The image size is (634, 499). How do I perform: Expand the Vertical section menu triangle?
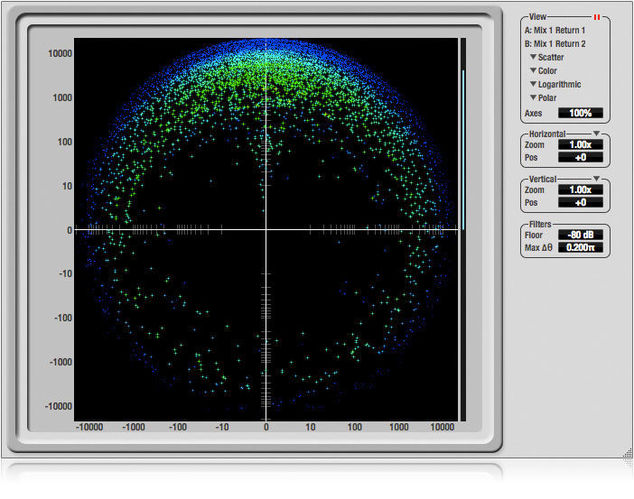click(596, 179)
